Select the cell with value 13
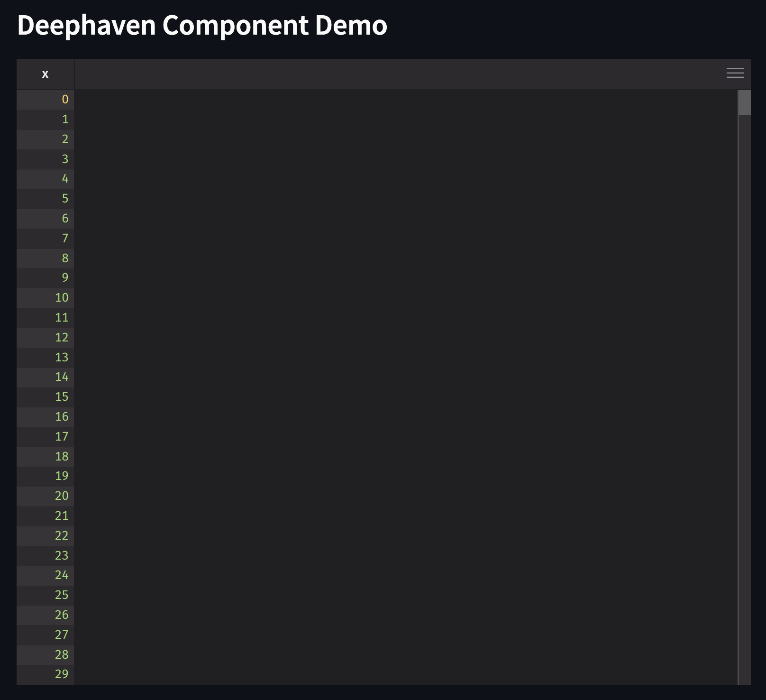This screenshot has height=700, width=766. tap(46, 357)
